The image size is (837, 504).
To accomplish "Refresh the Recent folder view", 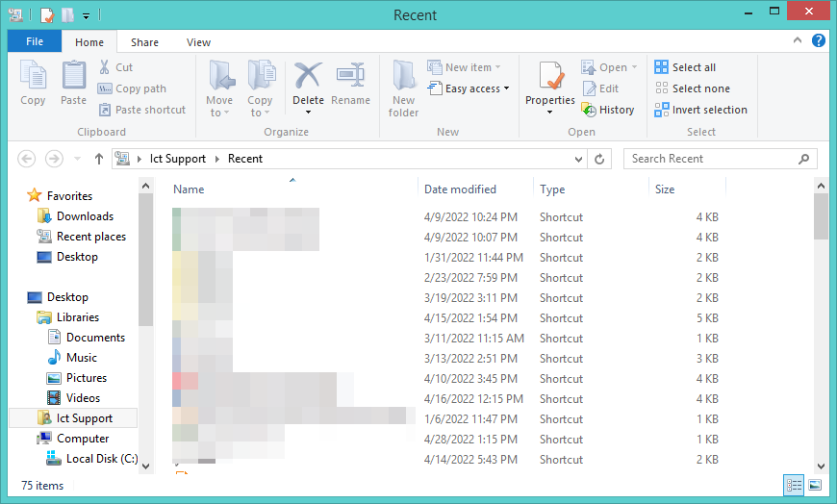I will 600,159.
